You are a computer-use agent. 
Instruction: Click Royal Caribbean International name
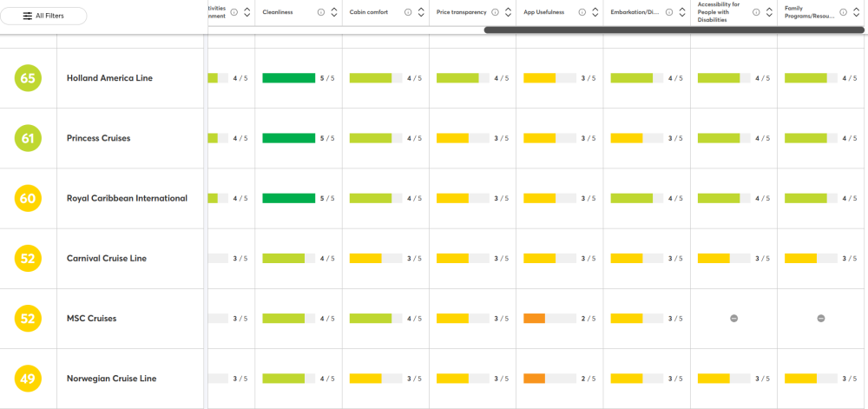[x=127, y=198]
